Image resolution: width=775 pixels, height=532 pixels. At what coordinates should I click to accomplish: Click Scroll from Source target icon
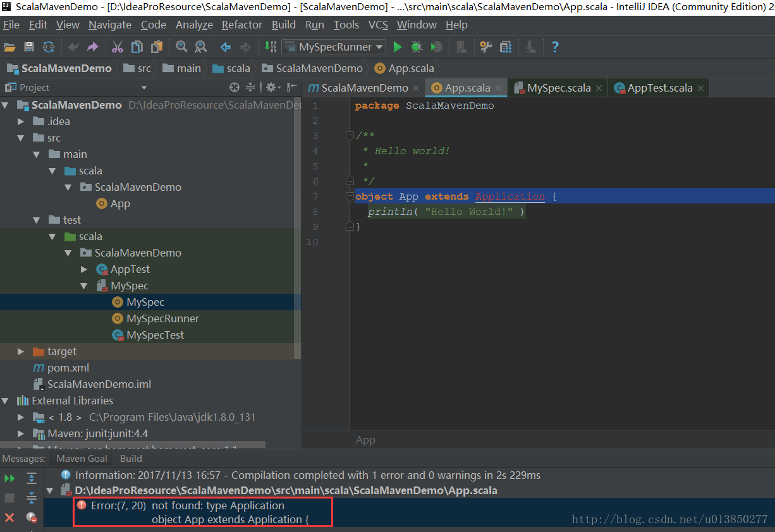click(x=235, y=87)
